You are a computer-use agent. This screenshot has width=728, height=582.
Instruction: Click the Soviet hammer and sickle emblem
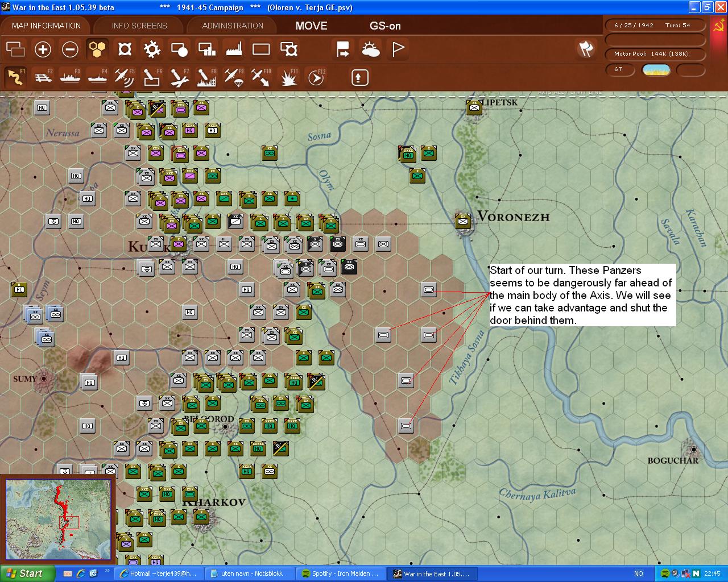718,27
